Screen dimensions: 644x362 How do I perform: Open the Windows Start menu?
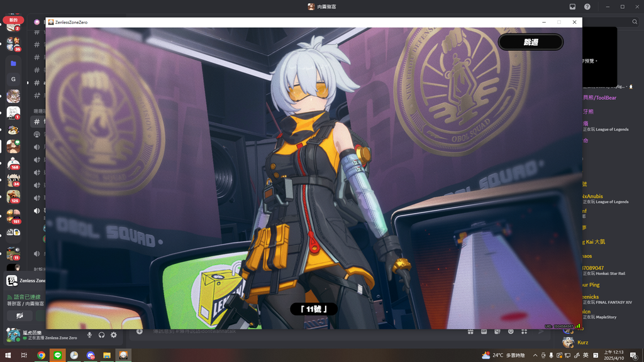pos(8,355)
